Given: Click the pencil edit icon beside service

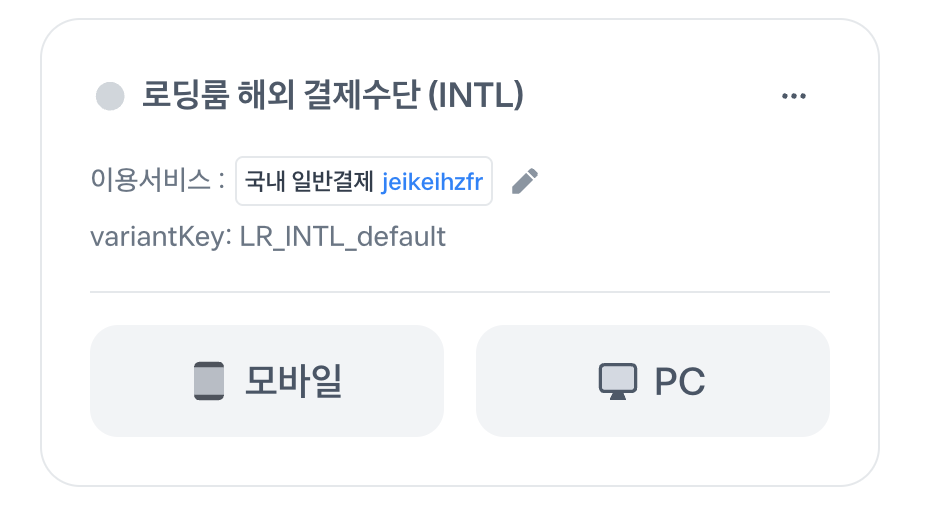Looking at the screenshot, I should pos(525,181).
